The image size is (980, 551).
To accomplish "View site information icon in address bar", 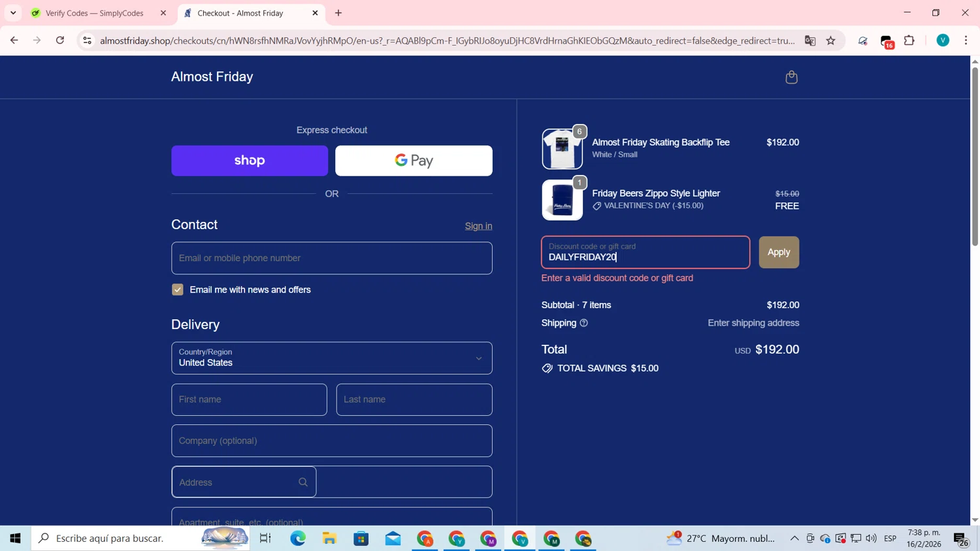I will click(x=87, y=40).
